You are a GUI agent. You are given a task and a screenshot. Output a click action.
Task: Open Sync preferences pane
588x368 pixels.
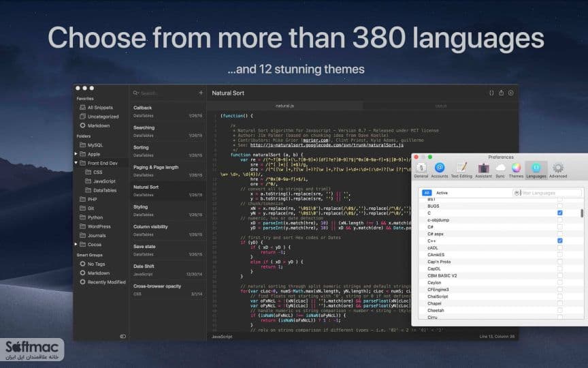coord(500,170)
